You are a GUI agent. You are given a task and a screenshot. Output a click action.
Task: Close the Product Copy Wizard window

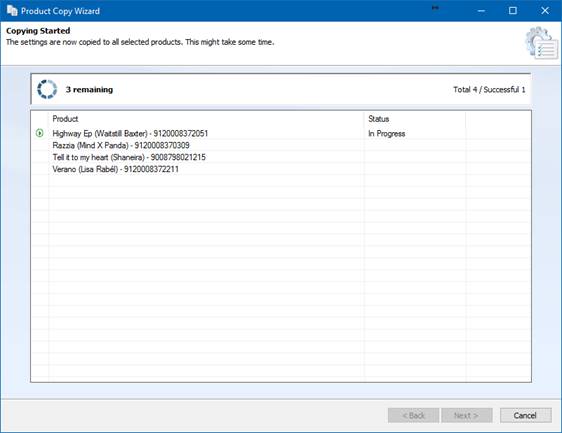[x=545, y=11]
